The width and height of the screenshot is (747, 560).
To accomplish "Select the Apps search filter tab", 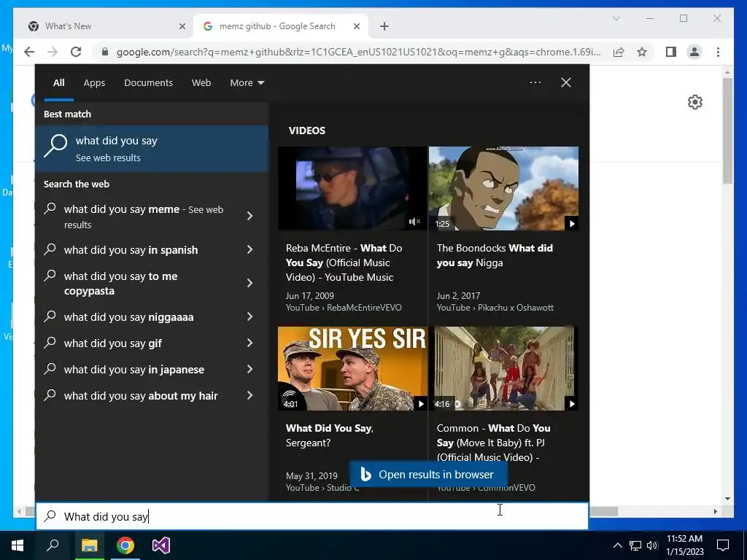I will point(94,83).
